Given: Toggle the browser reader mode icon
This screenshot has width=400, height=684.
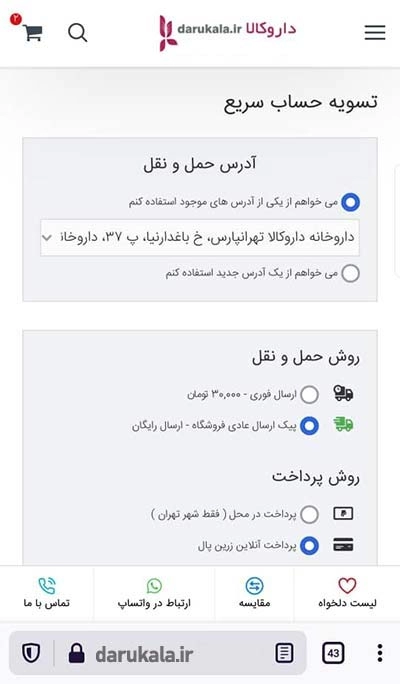Looking at the screenshot, I should [284, 653].
